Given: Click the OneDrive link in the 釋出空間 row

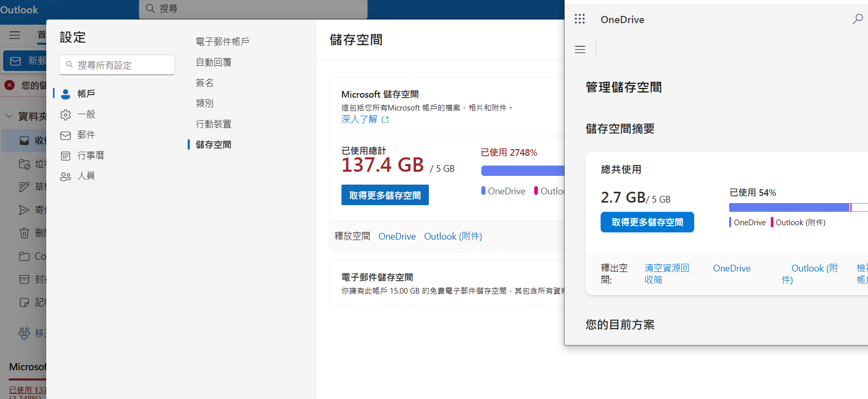Looking at the screenshot, I should (x=732, y=268).
